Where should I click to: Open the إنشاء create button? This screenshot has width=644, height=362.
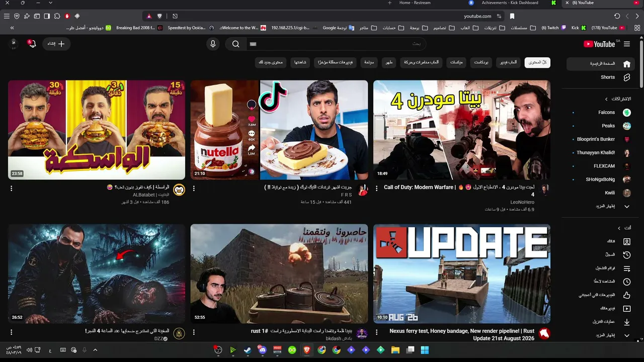tap(56, 44)
